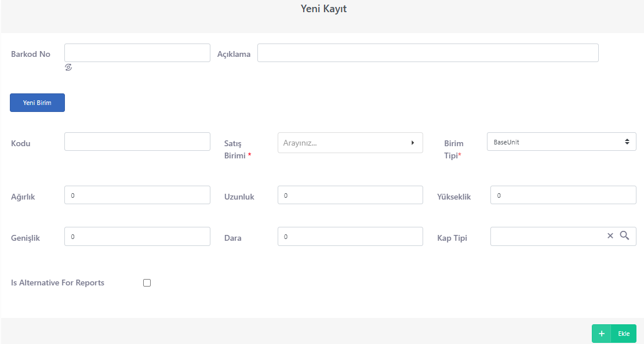
Task: Toggle the Is Alternative For Reports checkbox
Action: pyautogui.click(x=147, y=283)
